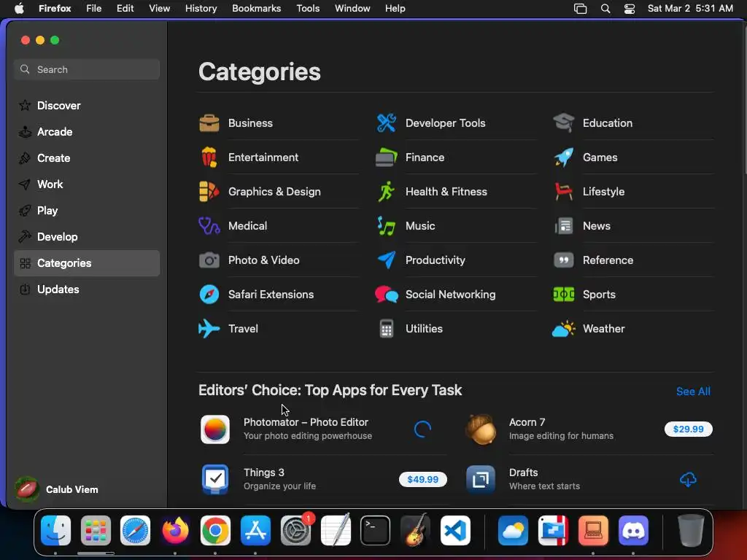Open the Drafts app icon
747x560 pixels.
(x=481, y=479)
